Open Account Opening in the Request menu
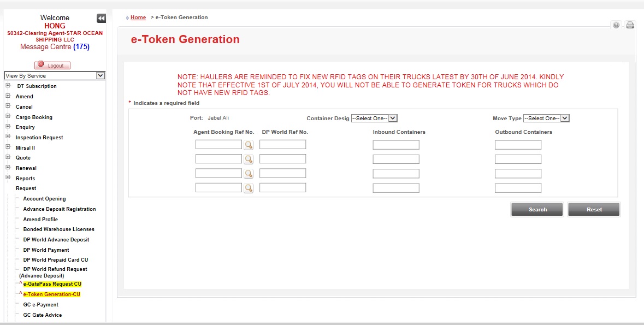This screenshot has height=325, width=644. [44, 199]
